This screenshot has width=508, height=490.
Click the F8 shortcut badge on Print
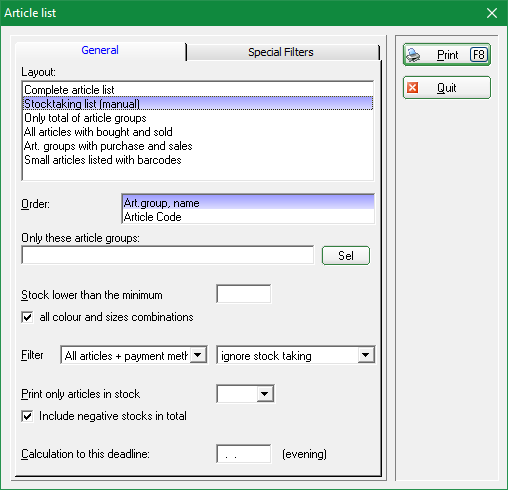(479, 55)
